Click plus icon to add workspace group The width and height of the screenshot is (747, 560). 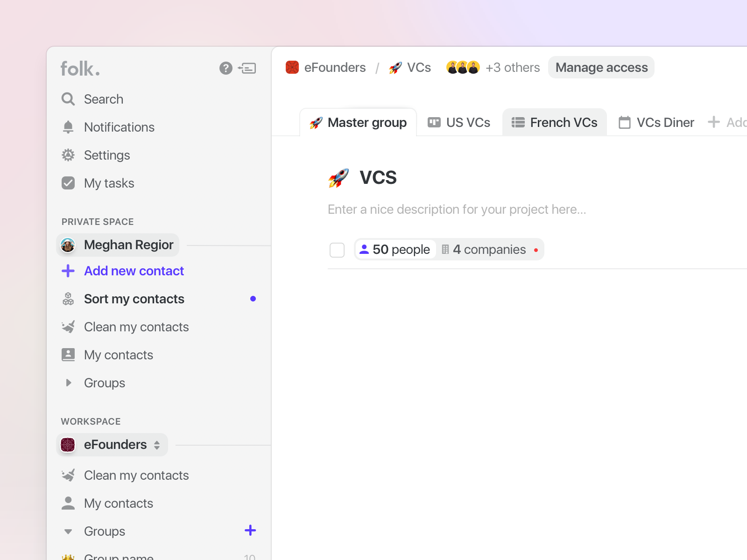pos(250,530)
